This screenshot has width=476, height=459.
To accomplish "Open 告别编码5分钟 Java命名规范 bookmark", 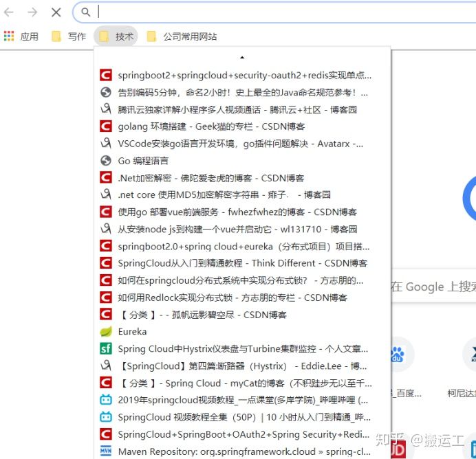I will [242, 92].
